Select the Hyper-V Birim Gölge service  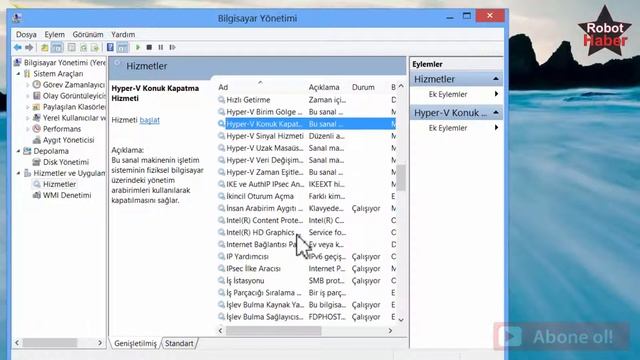306,112
